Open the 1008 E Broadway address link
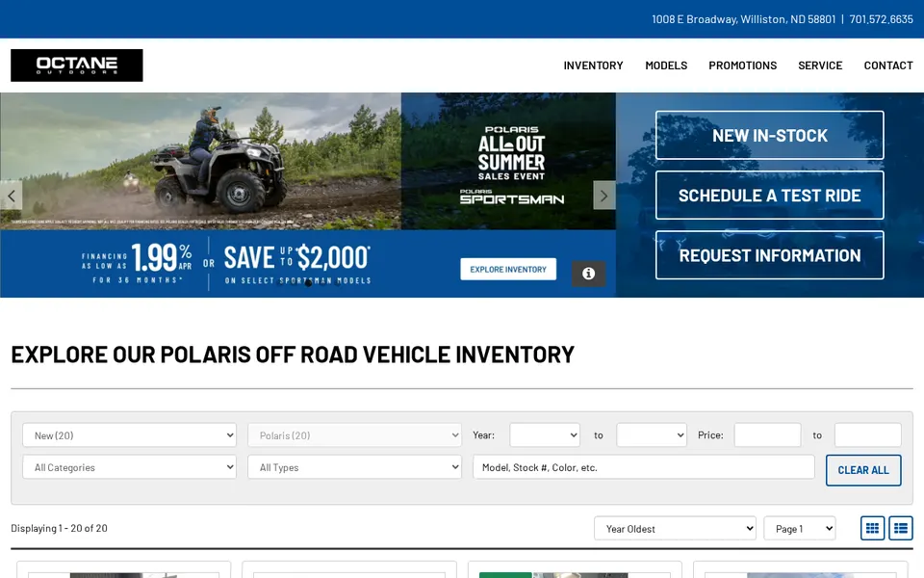Viewport: 924px width, 578px height. 744,19
